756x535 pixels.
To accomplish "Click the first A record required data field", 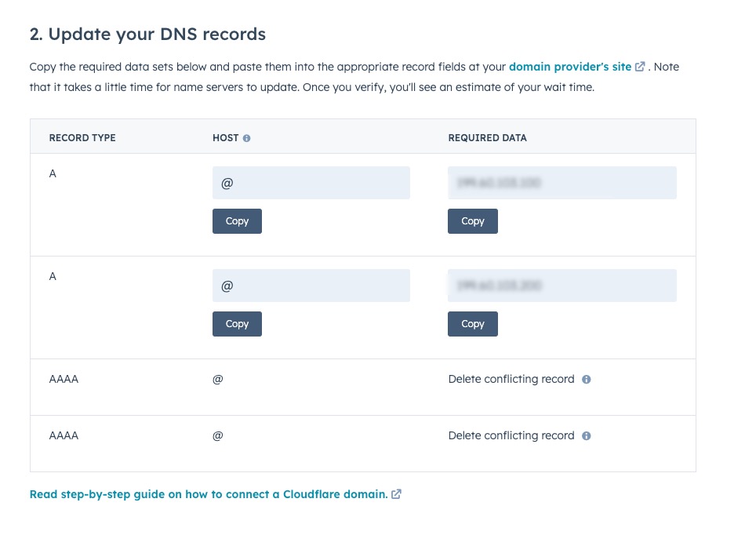I will point(562,183).
